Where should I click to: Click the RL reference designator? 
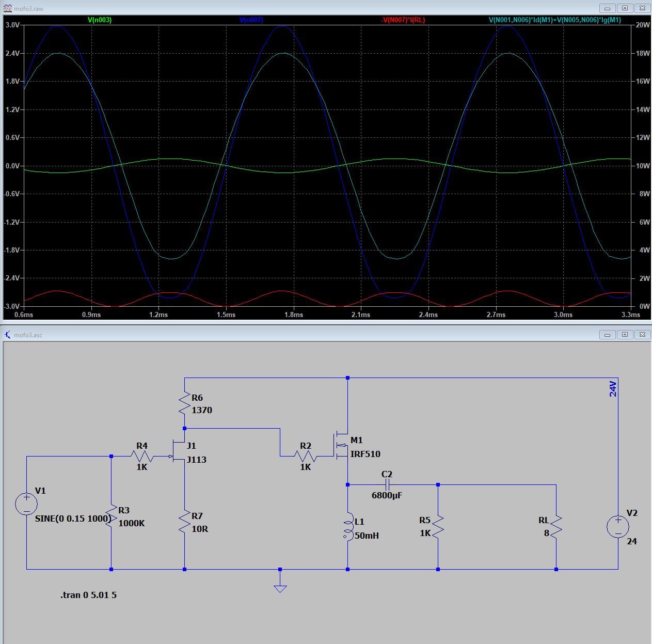(x=544, y=520)
